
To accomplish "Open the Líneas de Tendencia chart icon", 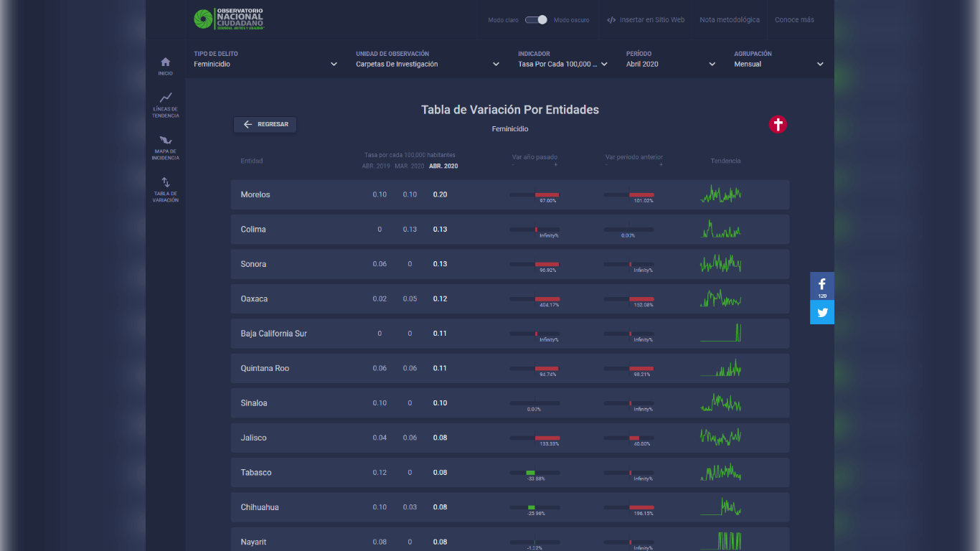I will 166,98.
